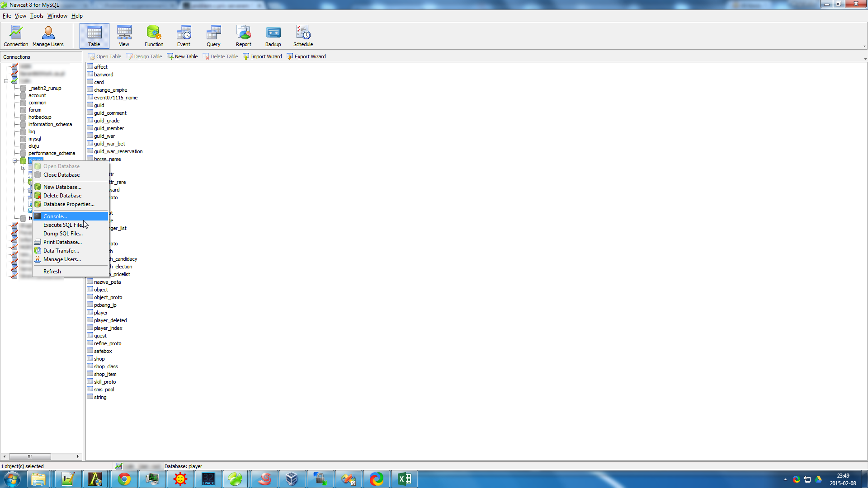Open the Query section icon
The width and height of the screenshot is (868, 488).
(x=213, y=36)
